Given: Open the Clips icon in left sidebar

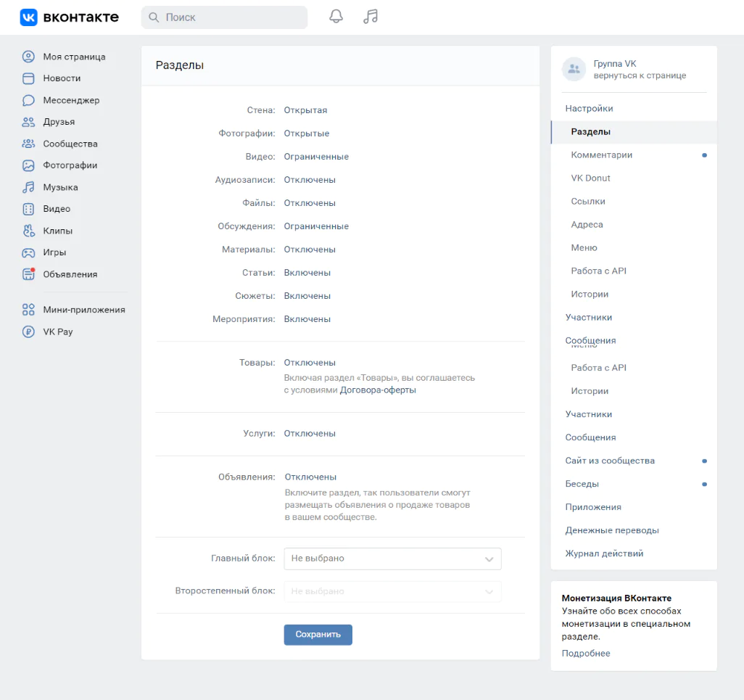Looking at the screenshot, I should (x=28, y=231).
